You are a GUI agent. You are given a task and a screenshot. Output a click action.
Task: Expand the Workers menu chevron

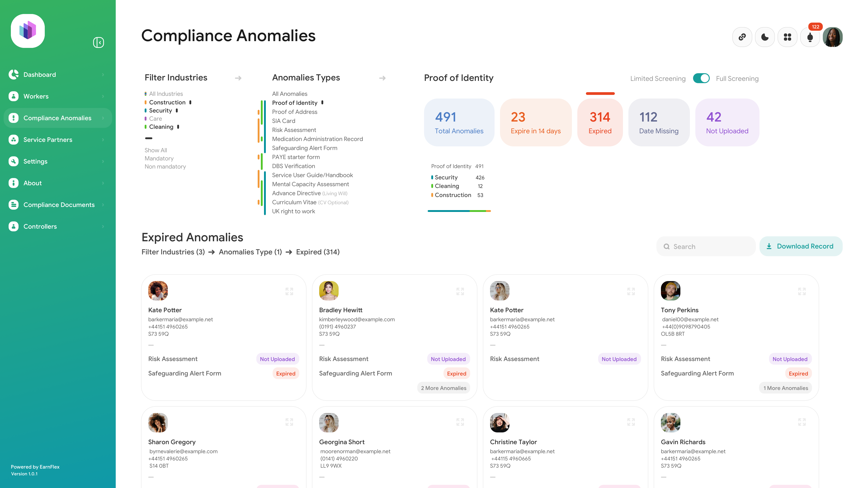103,96
